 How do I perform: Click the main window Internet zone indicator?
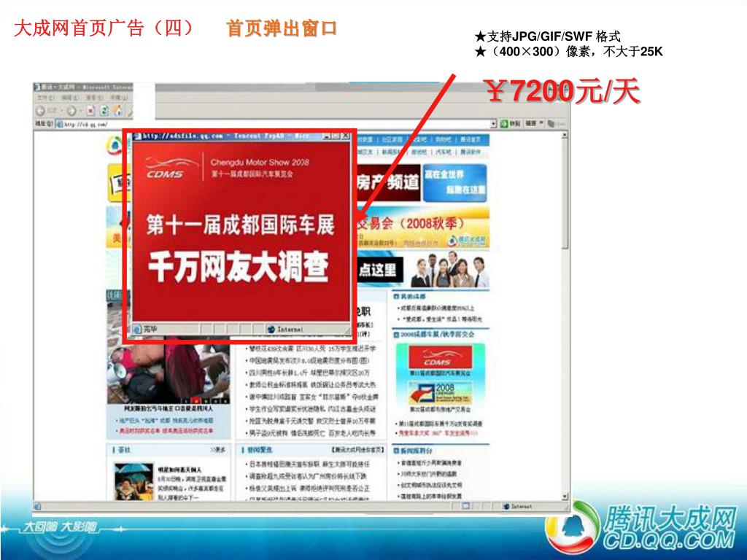coord(519,507)
